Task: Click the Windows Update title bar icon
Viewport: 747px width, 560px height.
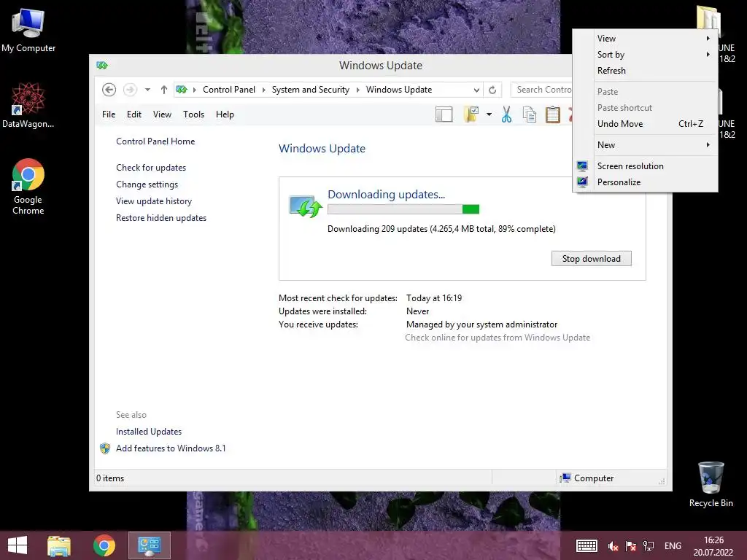Action: (x=102, y=65)
